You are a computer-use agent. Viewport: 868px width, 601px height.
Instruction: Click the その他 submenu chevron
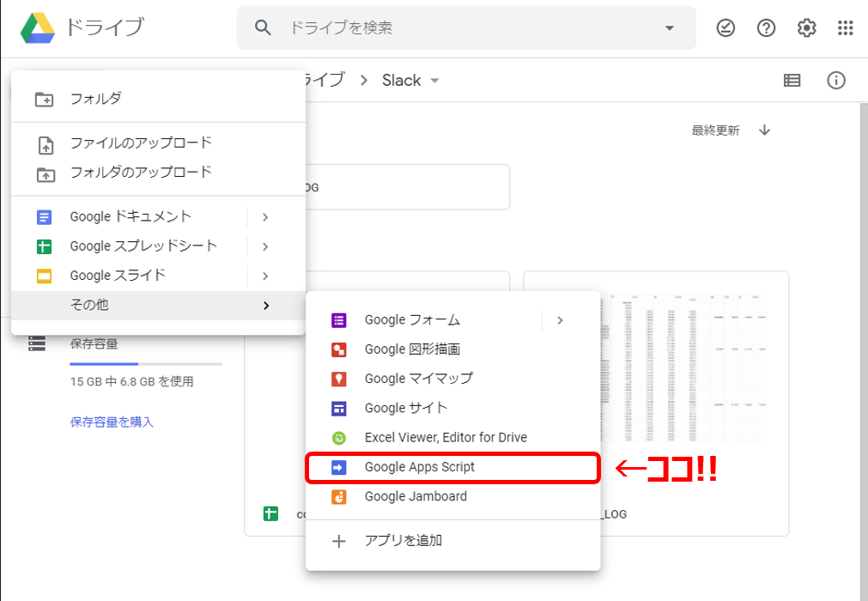[266, 306]
